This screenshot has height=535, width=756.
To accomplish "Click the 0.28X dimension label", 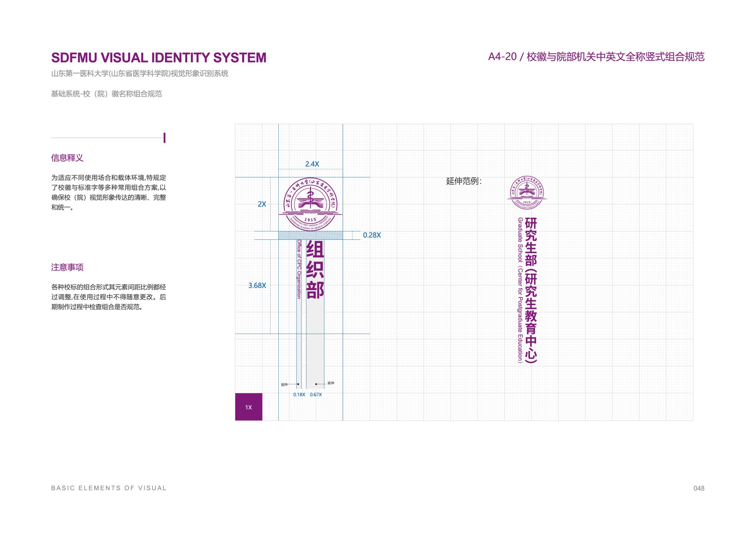I will click(x=372, y=235).
